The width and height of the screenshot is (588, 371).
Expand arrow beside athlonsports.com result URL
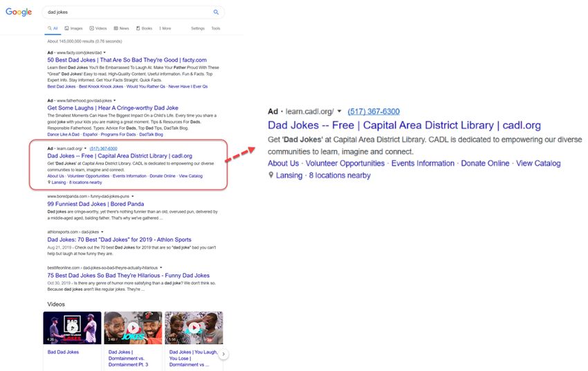(102, 232)
